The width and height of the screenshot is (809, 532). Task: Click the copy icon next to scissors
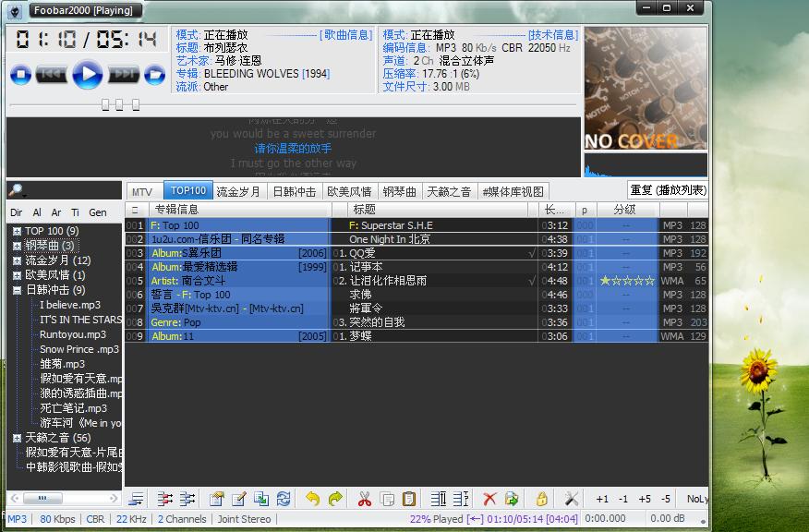(387, 499)
